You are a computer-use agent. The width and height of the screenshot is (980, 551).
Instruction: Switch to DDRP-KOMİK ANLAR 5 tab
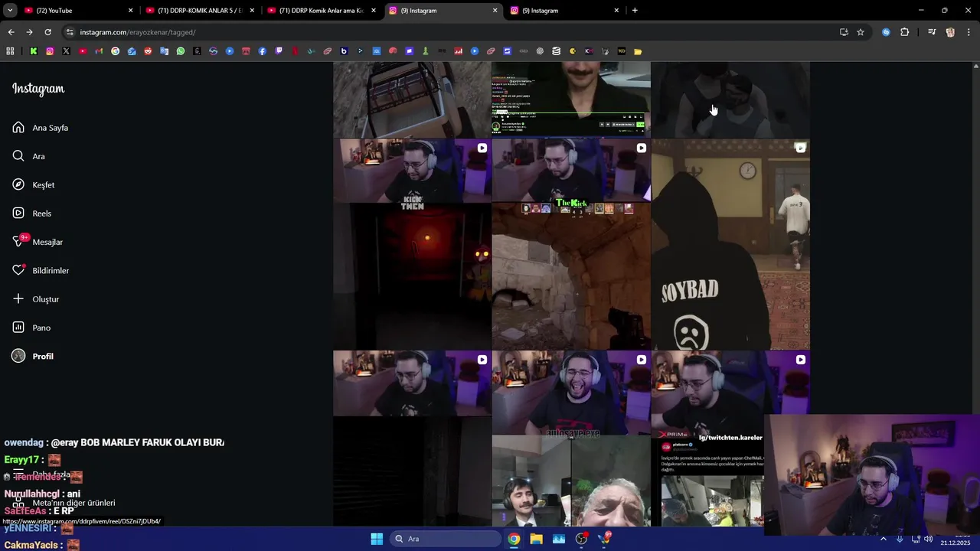pos(199,11)
